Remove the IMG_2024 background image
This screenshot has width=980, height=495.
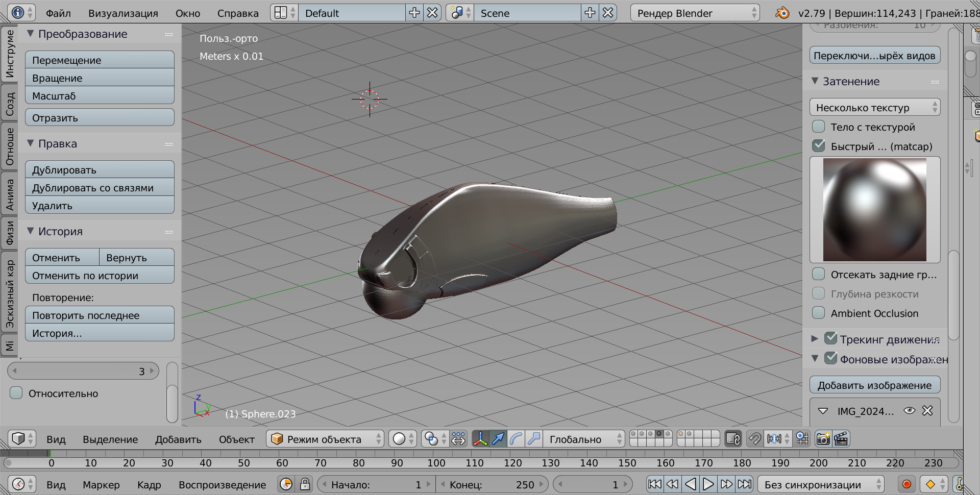click(927, 411)
